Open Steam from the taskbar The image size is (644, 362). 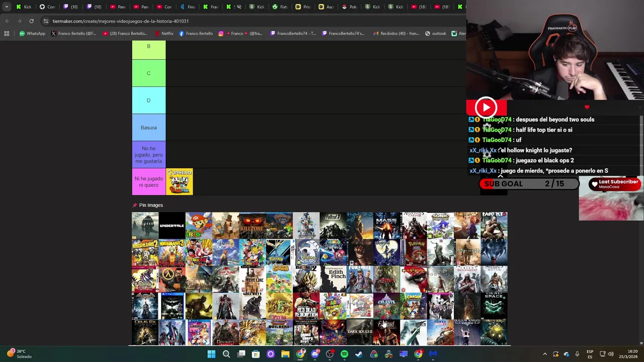(x=359, y=354)
